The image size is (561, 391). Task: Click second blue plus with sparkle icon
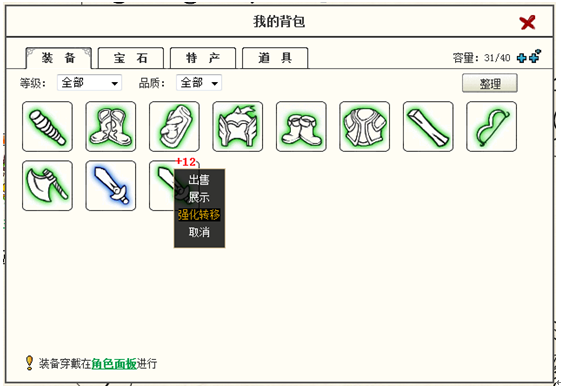[535, 57]
